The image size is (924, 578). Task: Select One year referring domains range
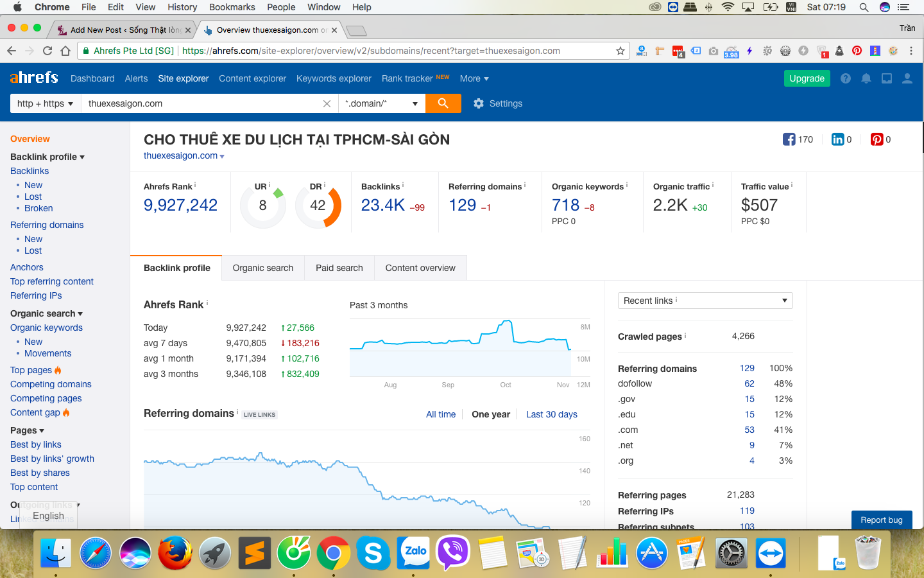point(491,414)
